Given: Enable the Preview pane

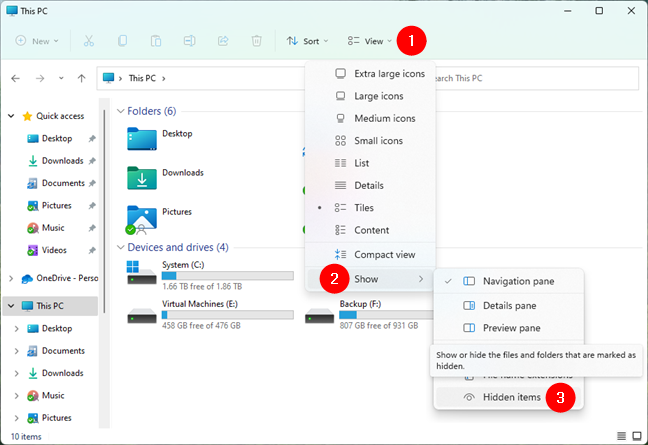Looking at the screenshot, I should click(x=509, y=328).
